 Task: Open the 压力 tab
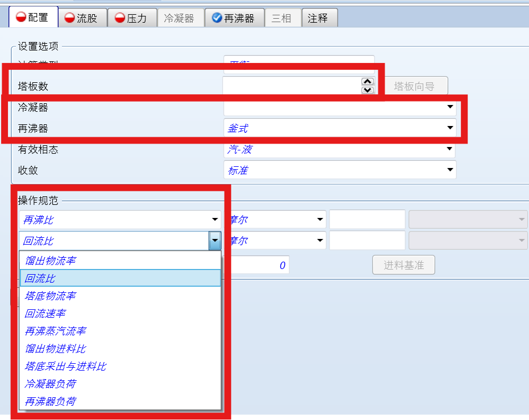pyautogui.click(x=131, y=18)
